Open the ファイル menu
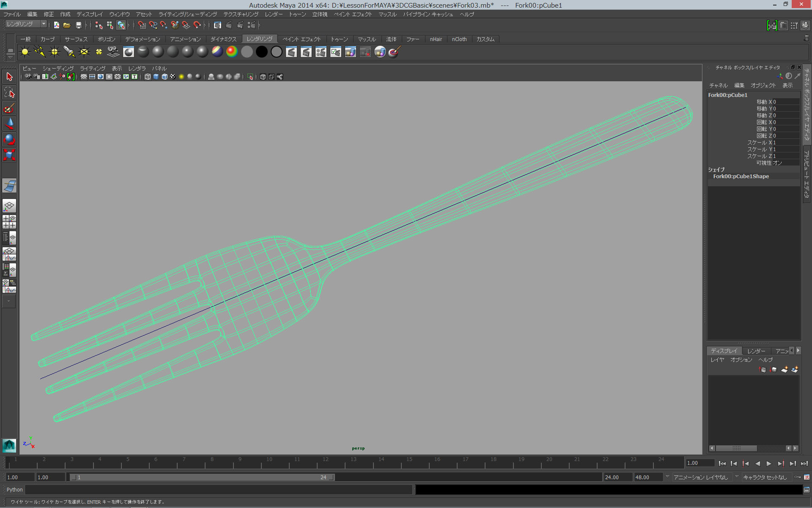The width and height of the screenshot is (812, 508). click(12, 14)
